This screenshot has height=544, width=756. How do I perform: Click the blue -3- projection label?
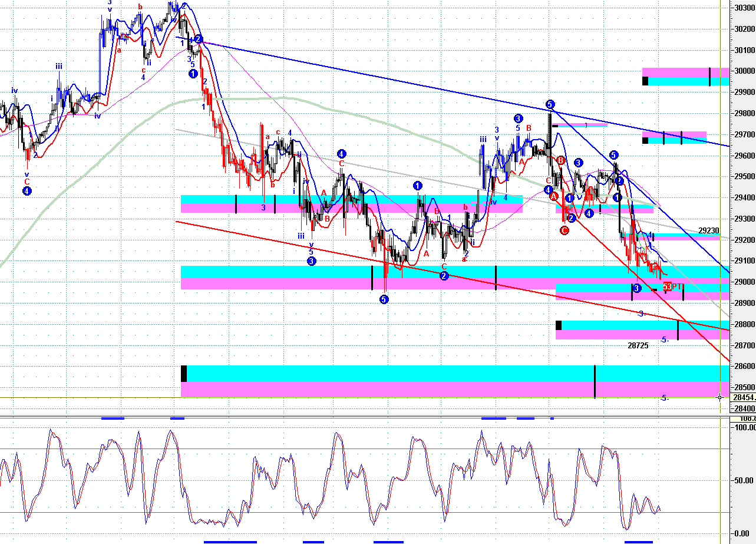tap(641, 314)
